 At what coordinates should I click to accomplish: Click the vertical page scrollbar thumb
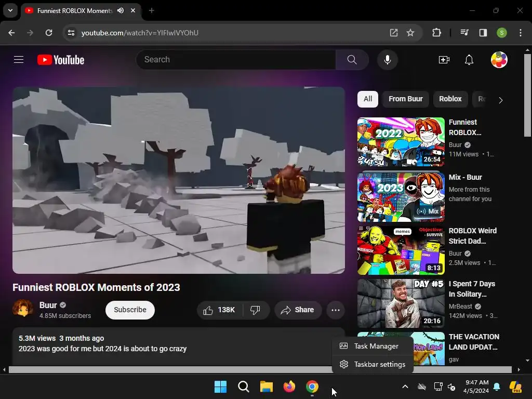pyautogui.click(x=527, y=95)
